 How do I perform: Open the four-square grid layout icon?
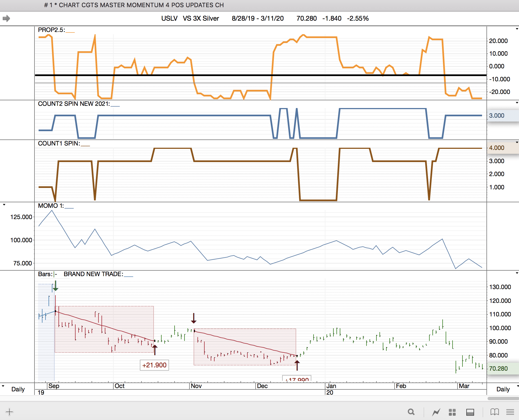coord(452,412)
